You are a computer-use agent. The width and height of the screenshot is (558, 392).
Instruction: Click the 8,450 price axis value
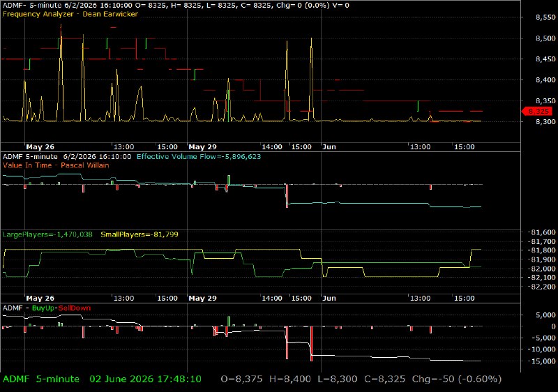tap(545, 59)
